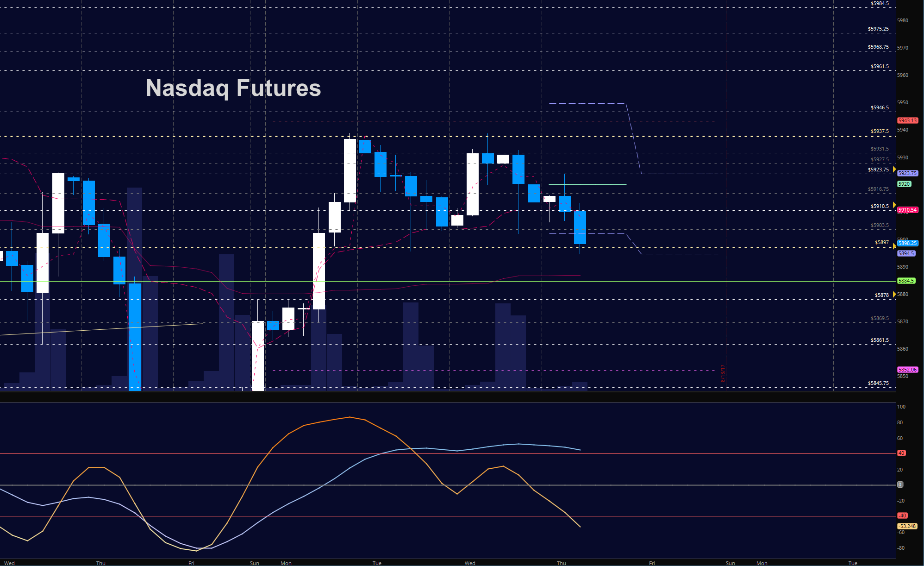The width and height of the screenshot is (924, 566).
Task: Click the Tue label on time axis
Action: pyautogui.click(x=377, y=563)
